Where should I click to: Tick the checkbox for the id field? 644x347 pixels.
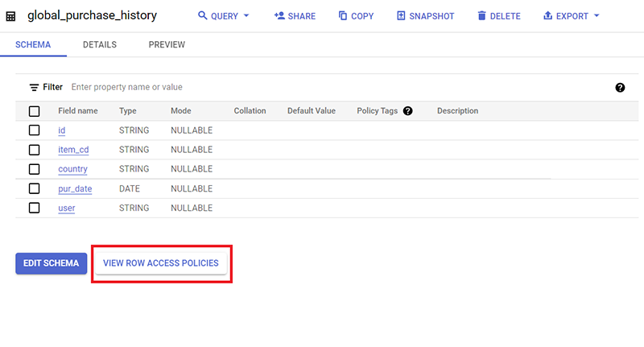[35, 130]
